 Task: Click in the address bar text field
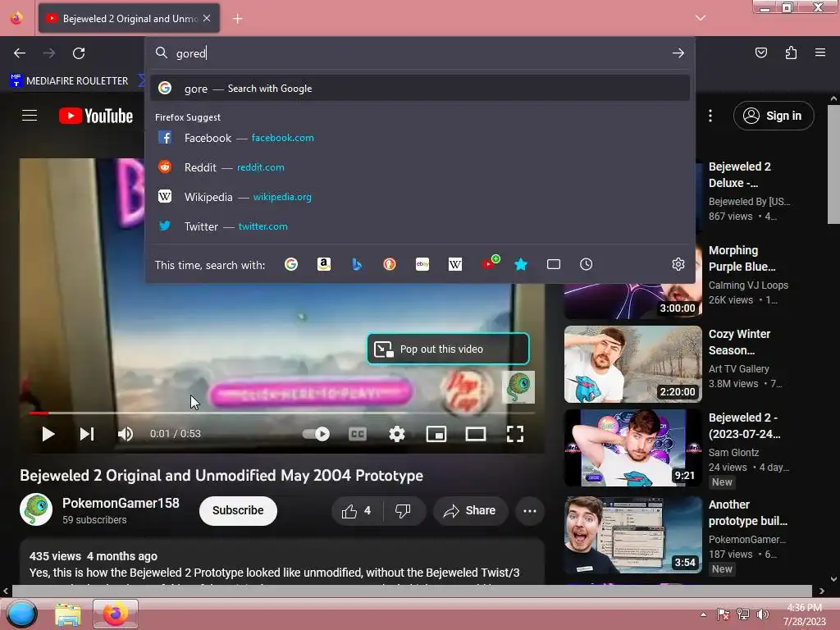tap(420, 53)
